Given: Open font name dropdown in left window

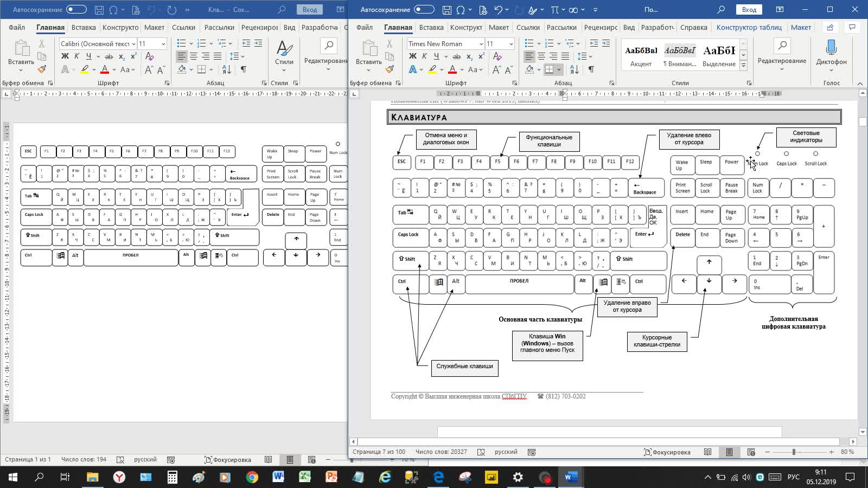Looking at the screenshot, I should click(133, 44).
